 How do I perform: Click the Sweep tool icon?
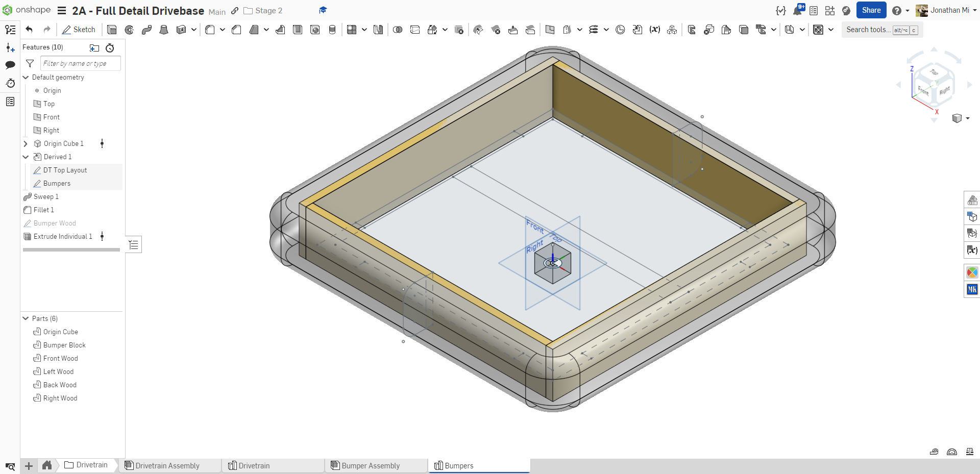click(x=146, y=30)
